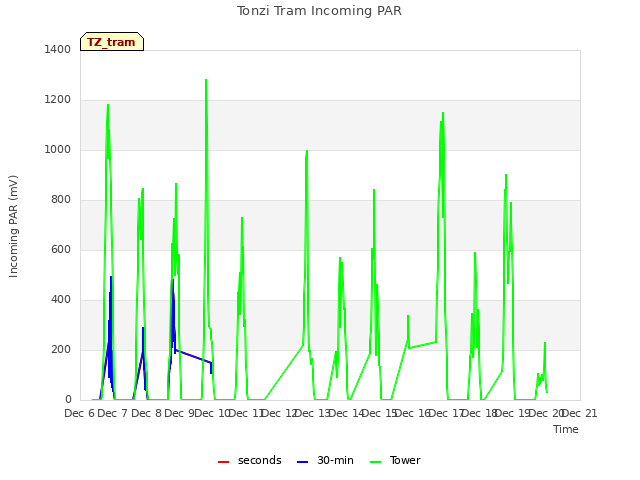This screenshot has height=480, width=640.
Task: Click the Time axis label
Action: [x=566, y=429]
